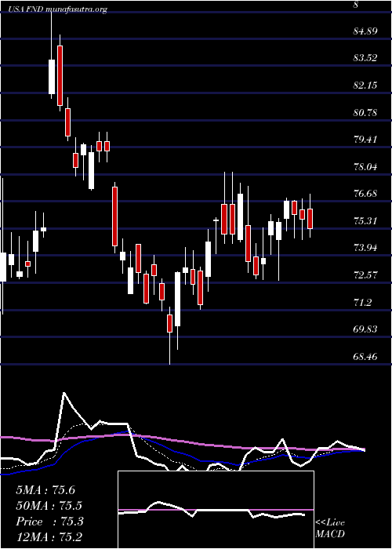Click the 84.89 price axis label
This screenshot has width=392, height=549.
pyautogui.click(x=365, y=31)
